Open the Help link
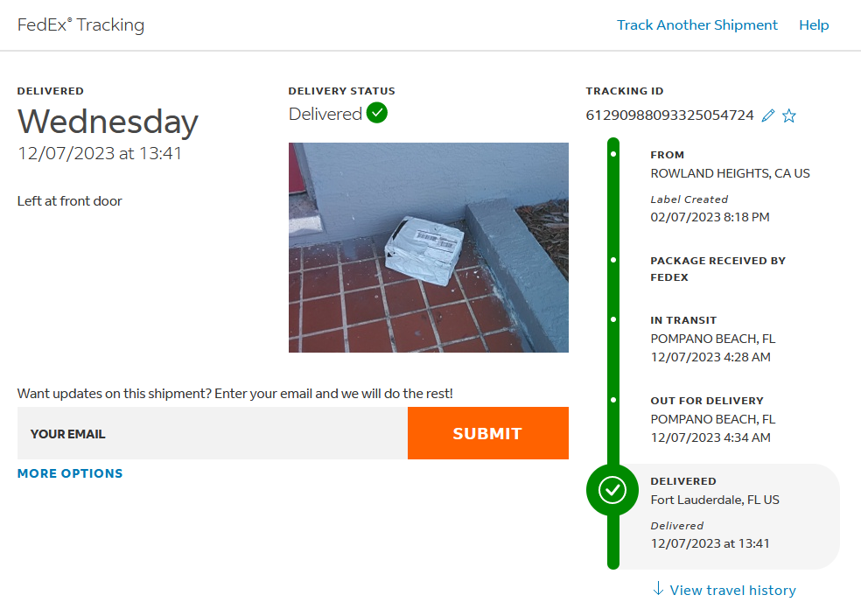The height and width of the screenshot is (616, 861). click(x=814, y=25)
